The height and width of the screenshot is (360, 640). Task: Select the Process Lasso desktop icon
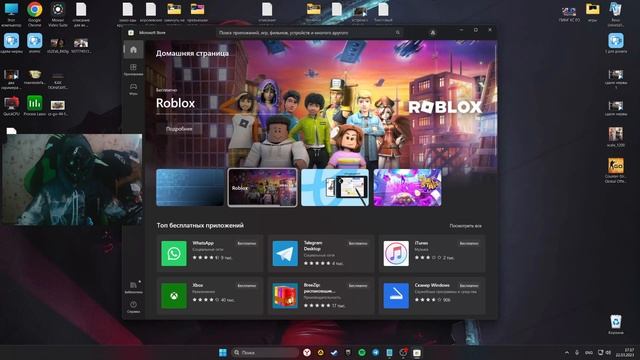point(35,106)
